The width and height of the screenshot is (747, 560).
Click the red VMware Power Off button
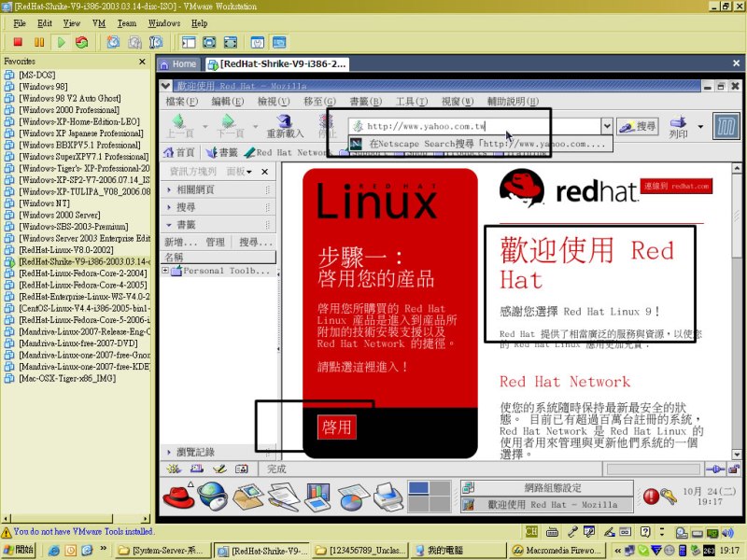[18, 42]
